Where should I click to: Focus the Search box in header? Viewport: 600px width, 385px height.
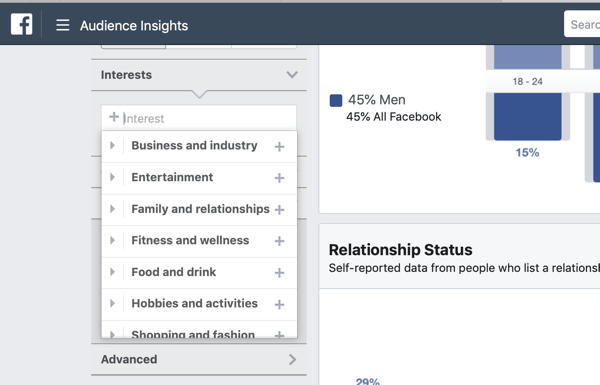(x=582, y=24)
